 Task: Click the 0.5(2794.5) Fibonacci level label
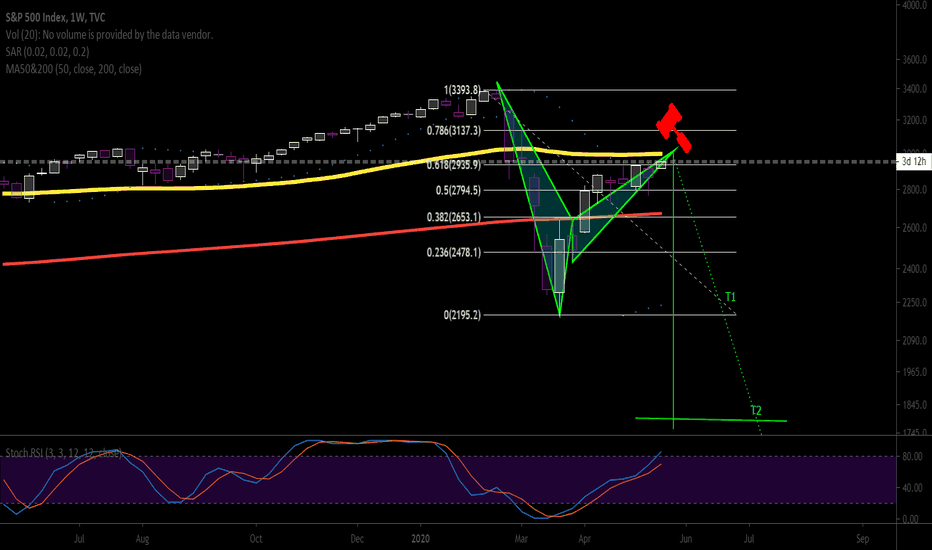458,191
